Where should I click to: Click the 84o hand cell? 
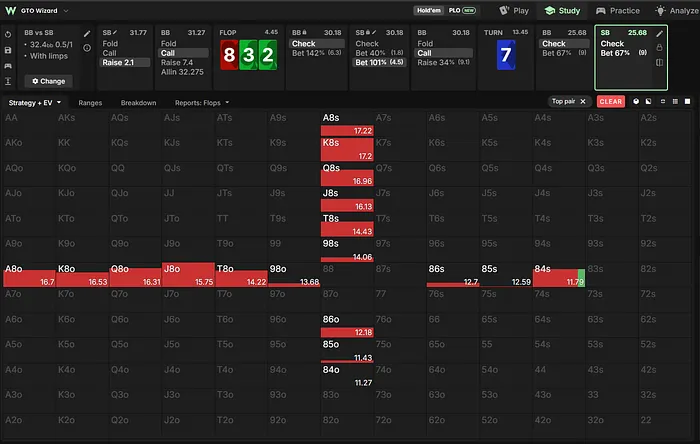tap(347, 376)
